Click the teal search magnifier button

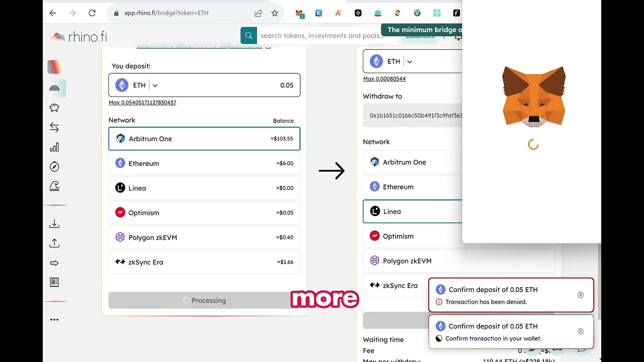click(x=249, y=36)
